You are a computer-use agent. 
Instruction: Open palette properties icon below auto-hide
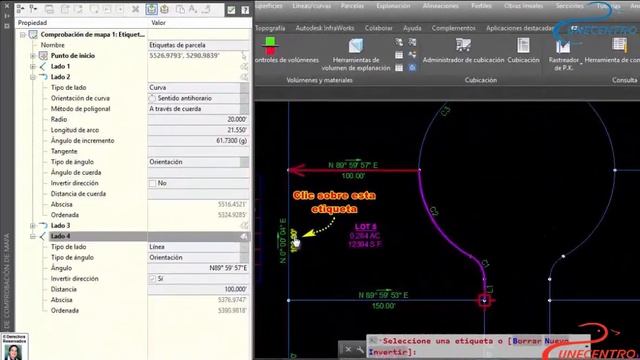coord(7,26)
